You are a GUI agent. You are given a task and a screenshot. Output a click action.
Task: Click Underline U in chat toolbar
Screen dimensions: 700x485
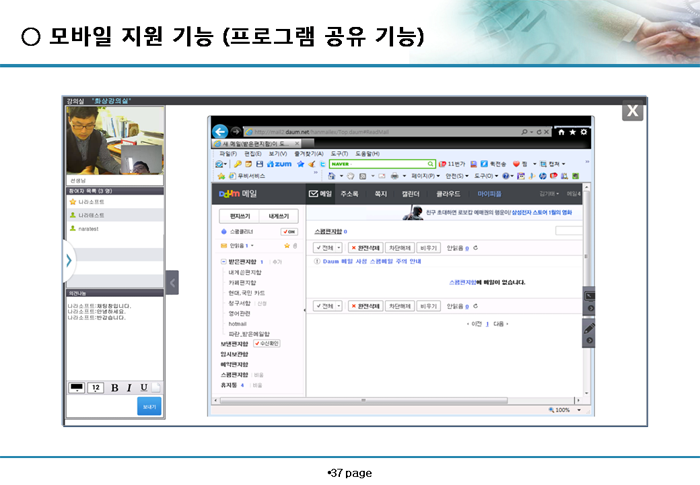(x=144, y=388)
